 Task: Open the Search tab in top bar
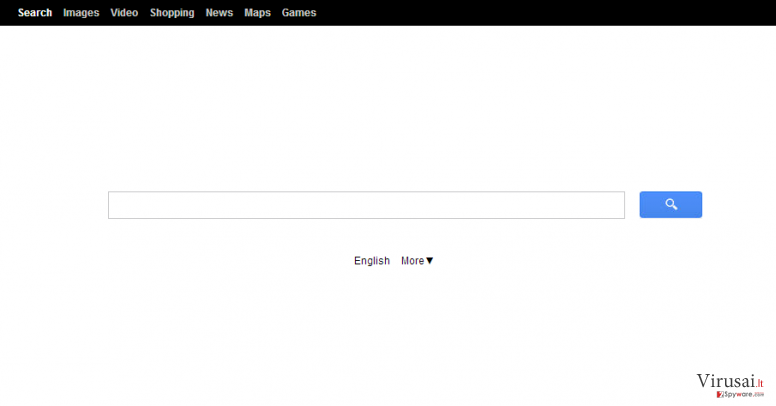(x=35, y=13)
